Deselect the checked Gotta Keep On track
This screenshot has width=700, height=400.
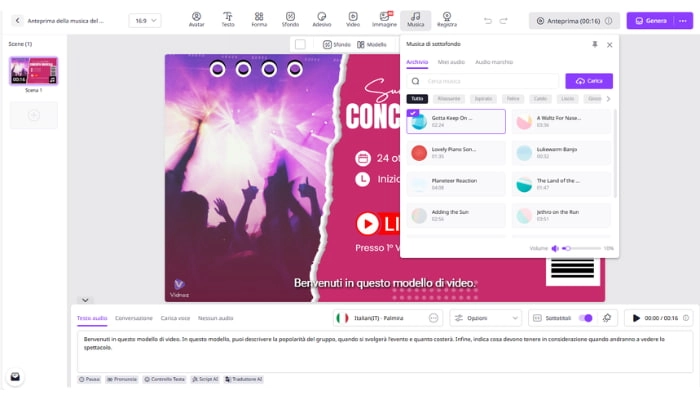pos(414,114)
